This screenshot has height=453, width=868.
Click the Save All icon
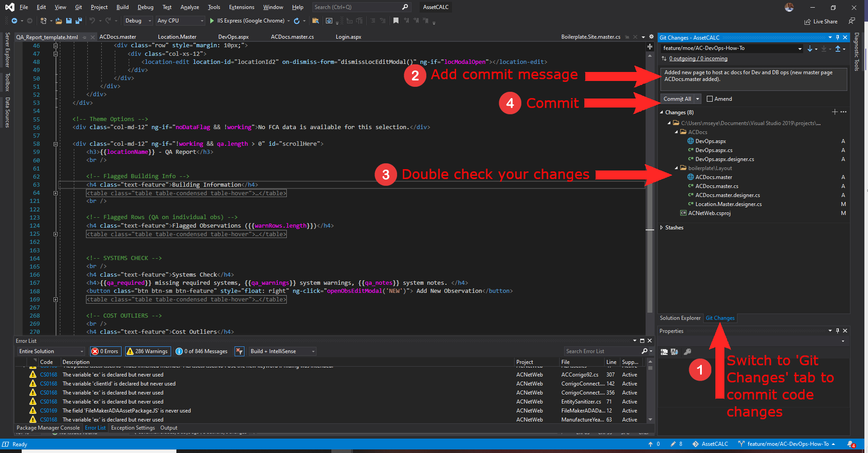tap(78, 21)
